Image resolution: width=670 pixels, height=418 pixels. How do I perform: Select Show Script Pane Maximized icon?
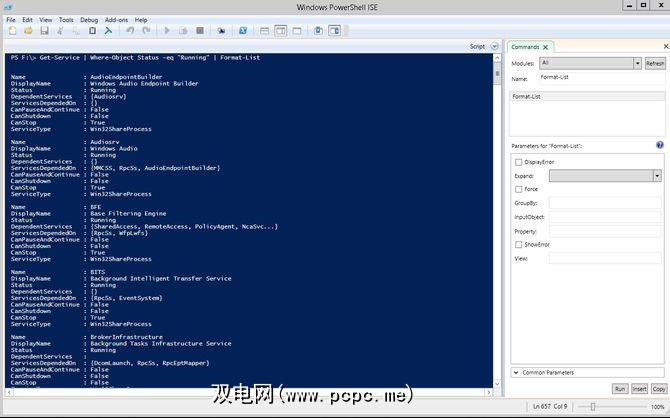pos(297,31)
